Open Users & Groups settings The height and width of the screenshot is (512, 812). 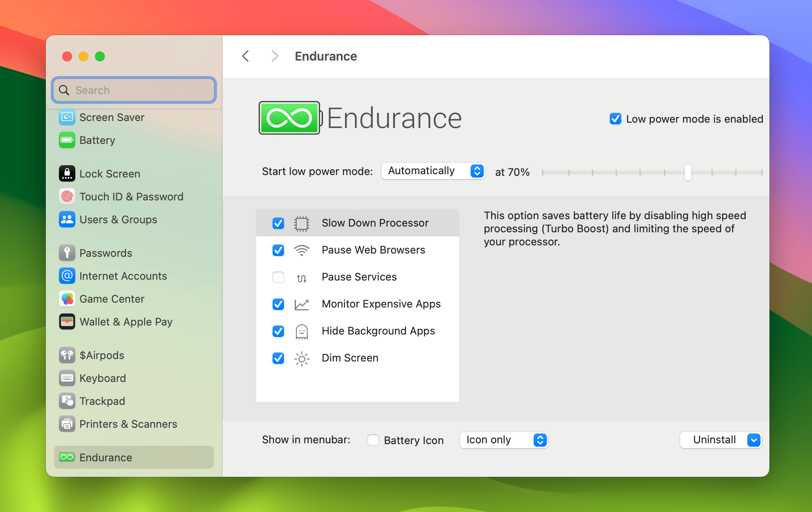[134, 220]
